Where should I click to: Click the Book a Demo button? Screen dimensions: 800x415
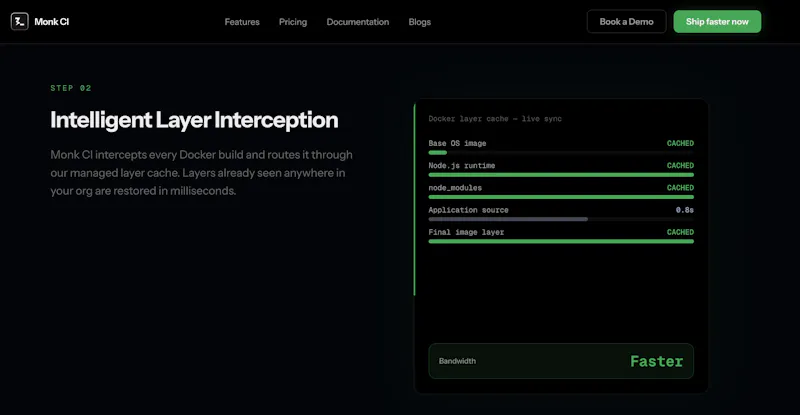click(x=626, y=21)
